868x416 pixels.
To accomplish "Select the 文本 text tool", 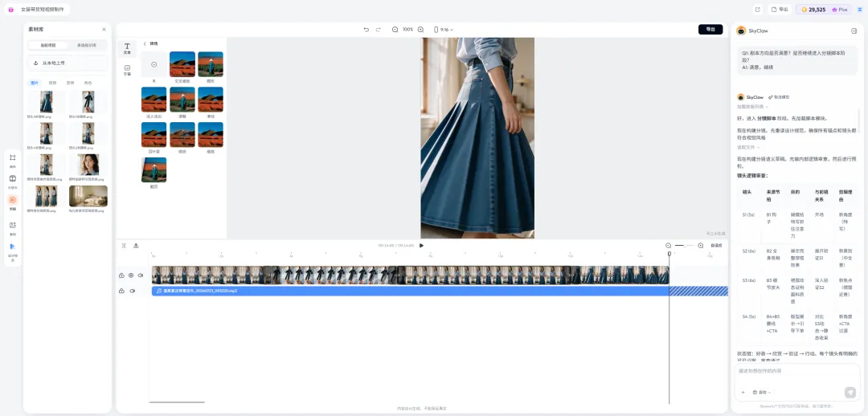I will pyautogui.click(x=127, y=49).
